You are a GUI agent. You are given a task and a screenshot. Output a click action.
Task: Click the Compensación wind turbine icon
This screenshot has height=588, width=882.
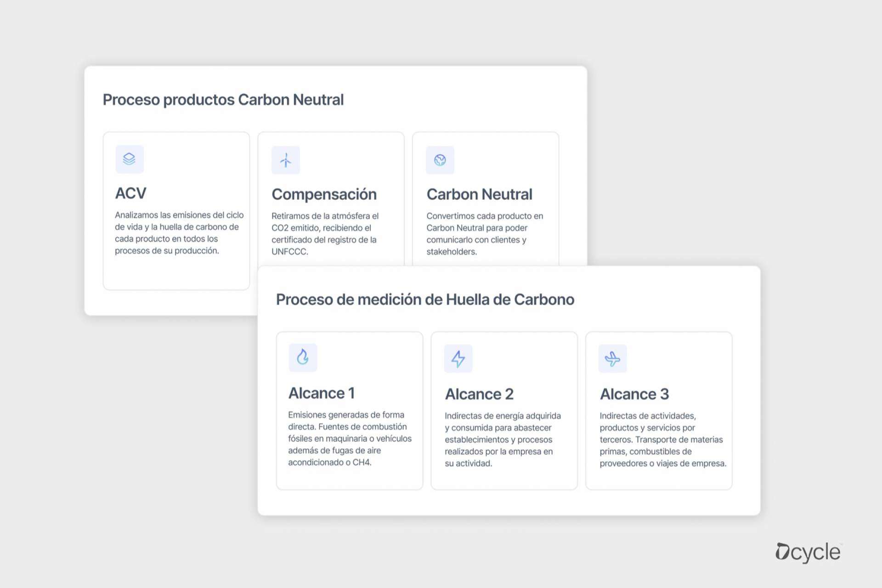(285, 160)
